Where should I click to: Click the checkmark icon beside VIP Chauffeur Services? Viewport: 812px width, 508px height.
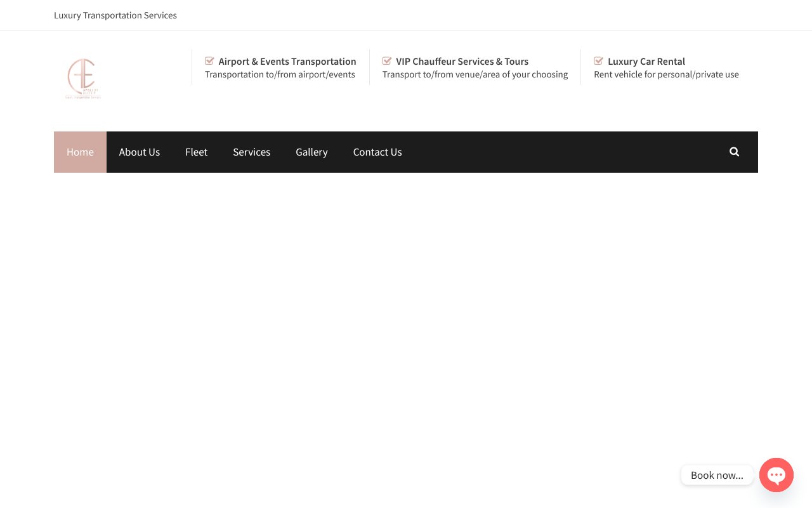387,60
